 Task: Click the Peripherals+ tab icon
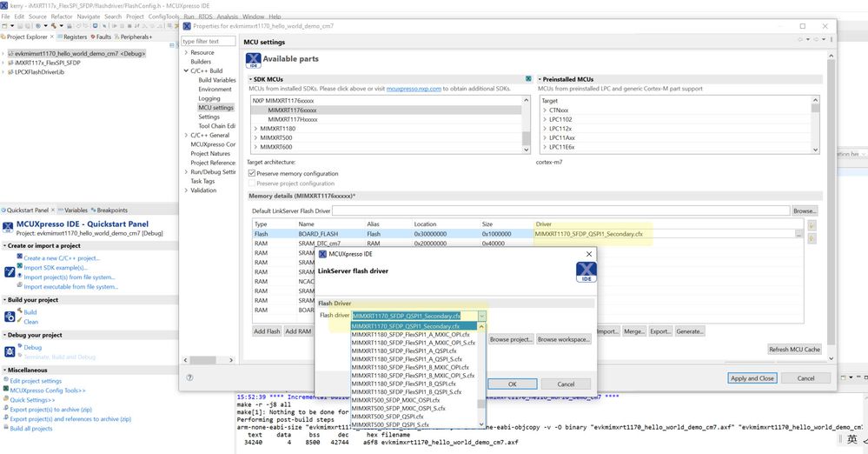click(x=116, y=37)
